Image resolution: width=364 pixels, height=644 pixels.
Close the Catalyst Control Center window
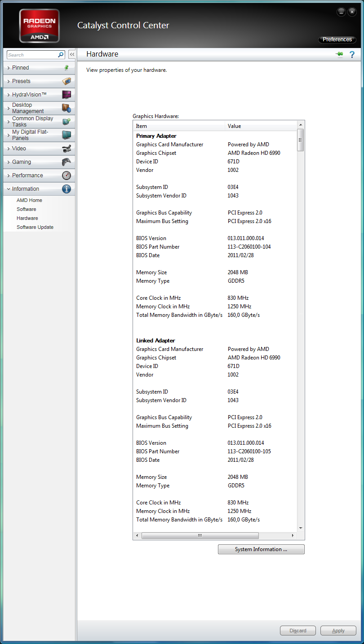(x=352, y=11)
